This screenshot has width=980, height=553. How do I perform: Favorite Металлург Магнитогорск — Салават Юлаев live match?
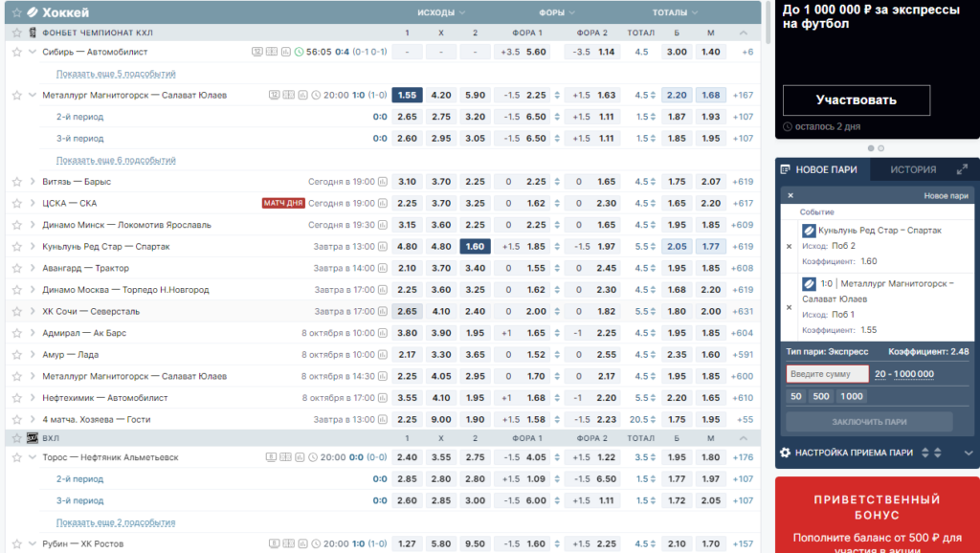17,95
